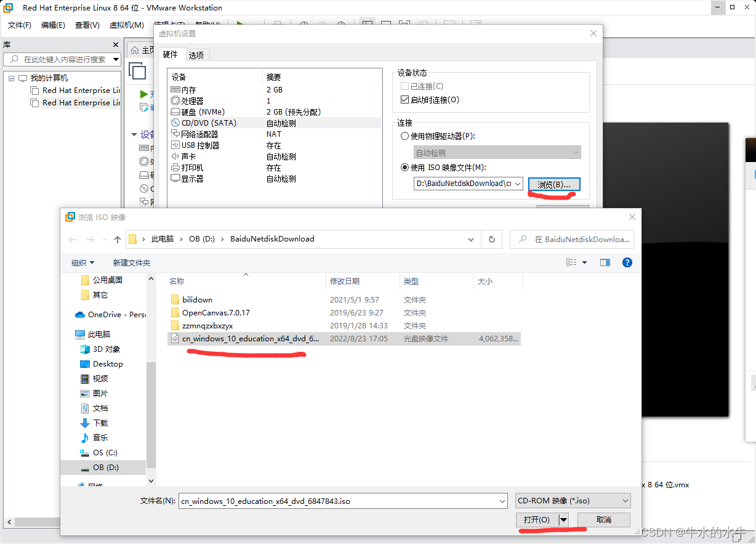Select 使用物理驱动器 radio button
The height and width of the screenshot is (544, 756).
(x=404, y=136)
